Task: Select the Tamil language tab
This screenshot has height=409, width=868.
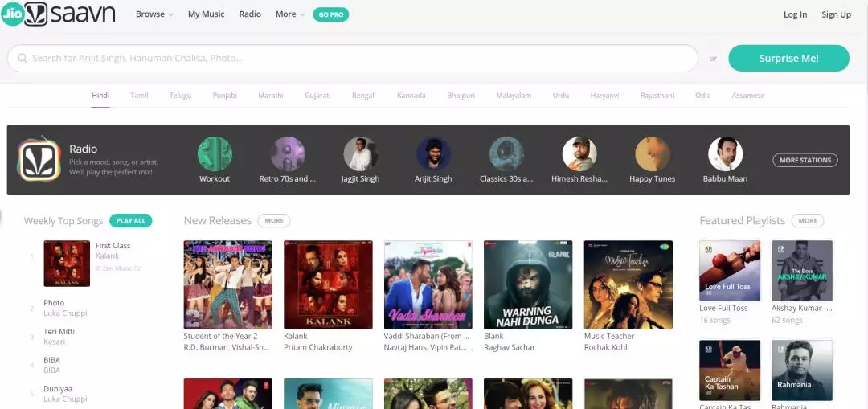Action: click(139, 95)
